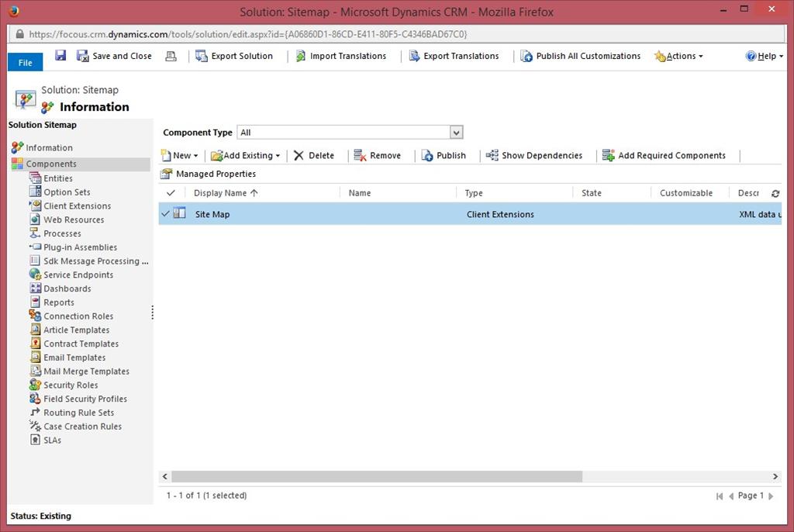Click Add Required Components
This screenshot has width=794, height=532.
point(664,156)
